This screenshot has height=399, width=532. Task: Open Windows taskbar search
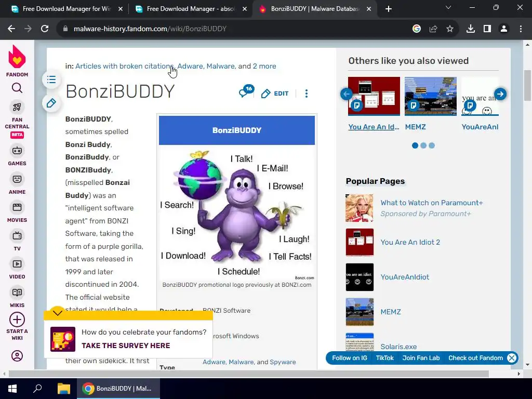pos(37,389)
